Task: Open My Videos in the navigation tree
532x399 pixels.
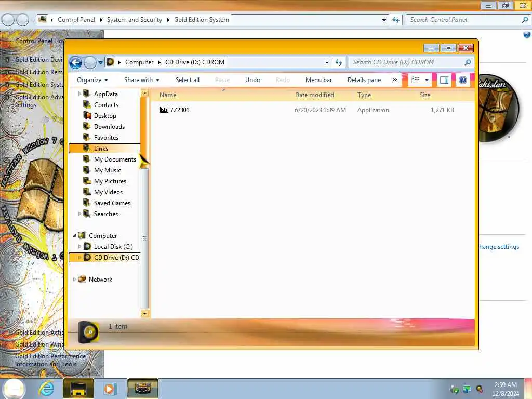Action: coord(108,192)
